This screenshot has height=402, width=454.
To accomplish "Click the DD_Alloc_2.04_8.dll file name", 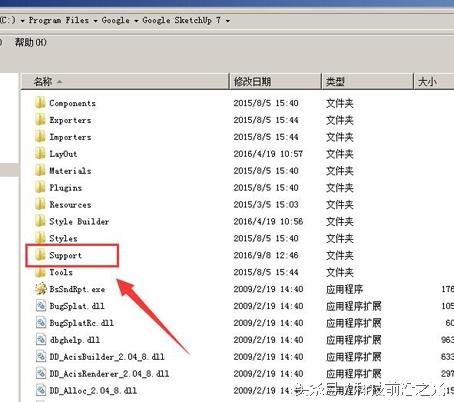I will tap(93, 391).
